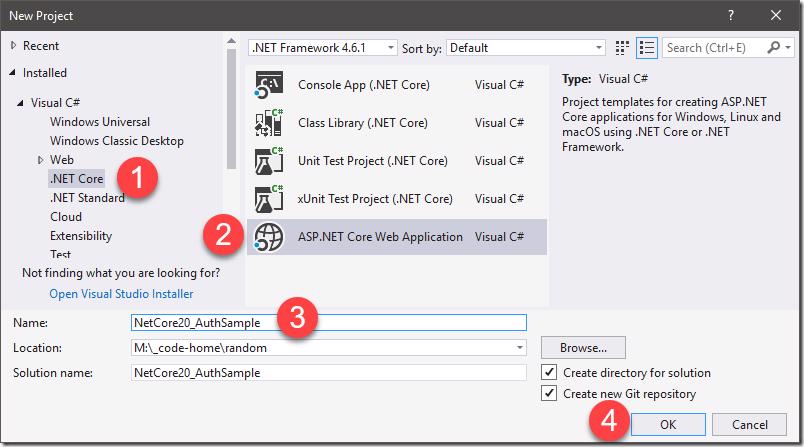Expand the Recent node
This screenshot has width=804, height=447.
pyautogui.click(x=13, y=46)
